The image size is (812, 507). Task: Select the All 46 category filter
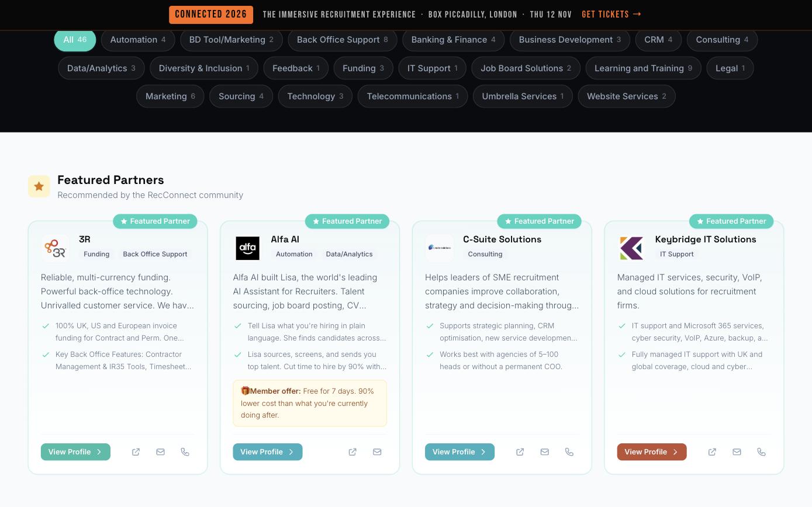coord(75,40)
